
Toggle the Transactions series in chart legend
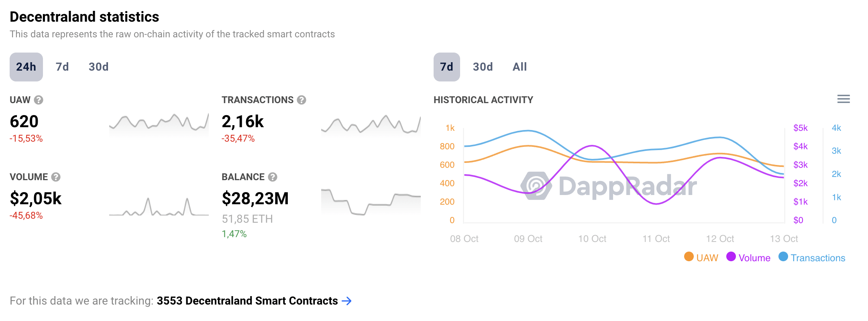click(812, 258)
